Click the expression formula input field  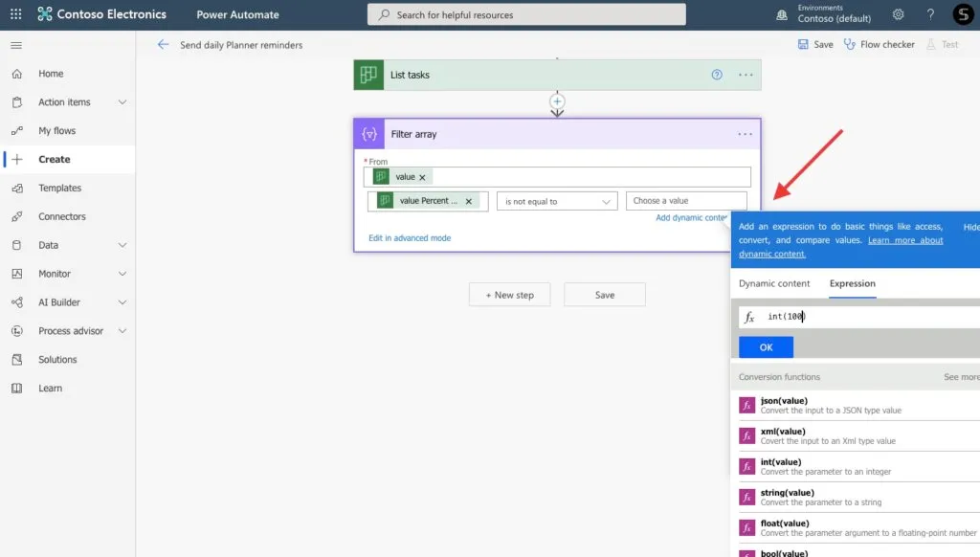click(x=859, y=317)
